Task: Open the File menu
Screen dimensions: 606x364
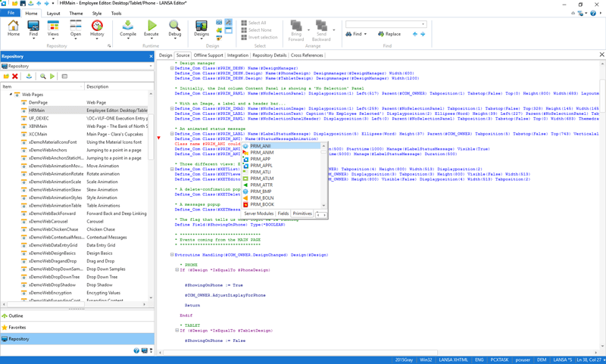Action: pyautogui.click(x=11, y=13)
